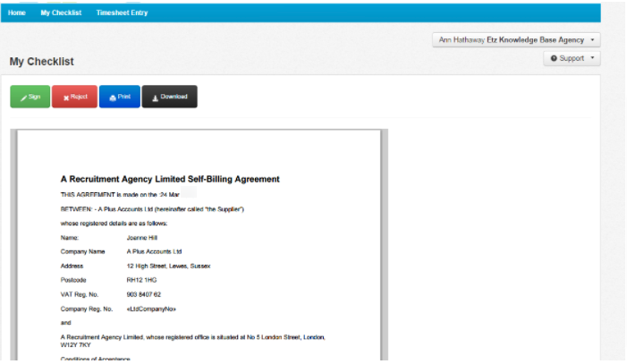Click the 'Company Reg. No.' label

click(x=87, y=309)
